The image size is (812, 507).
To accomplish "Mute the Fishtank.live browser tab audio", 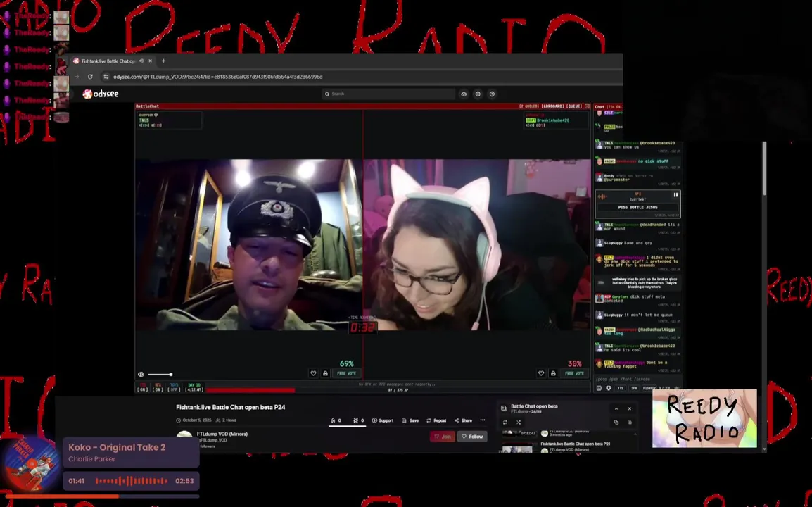I will 141,61.
